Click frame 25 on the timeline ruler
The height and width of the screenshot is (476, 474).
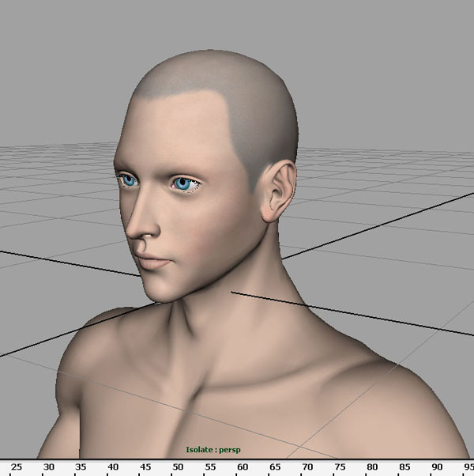(x=17, y=467)
